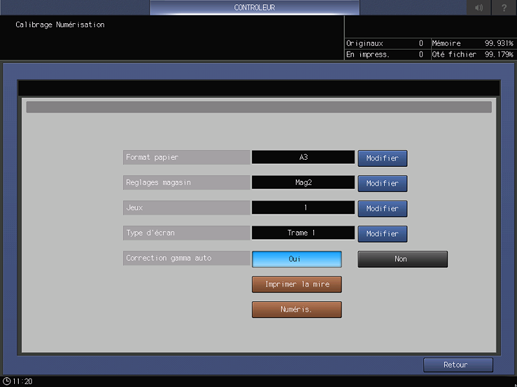Go back with Retour button
This screenshot has height=387, width=517.
(x=458, y=365)
